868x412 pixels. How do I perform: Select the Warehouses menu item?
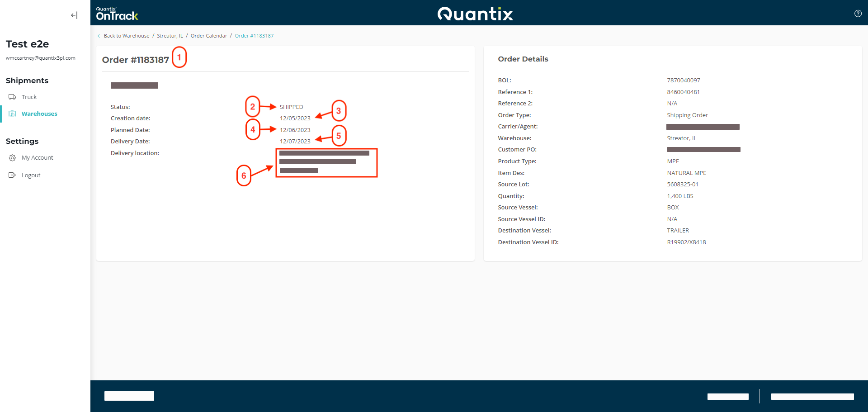[39, 114]
